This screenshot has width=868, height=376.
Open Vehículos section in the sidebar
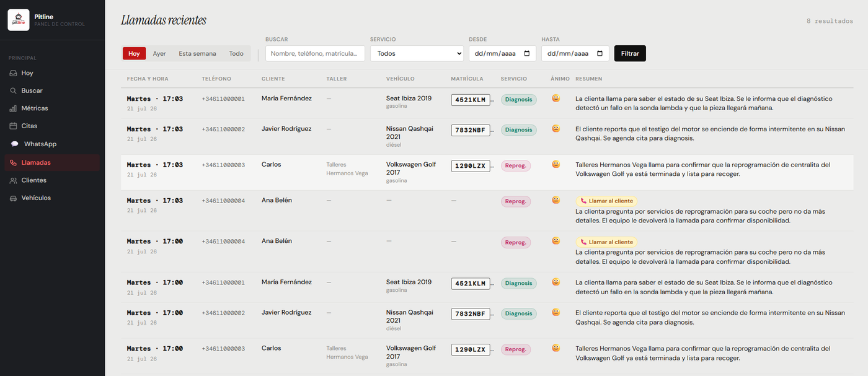click(53, 198)
